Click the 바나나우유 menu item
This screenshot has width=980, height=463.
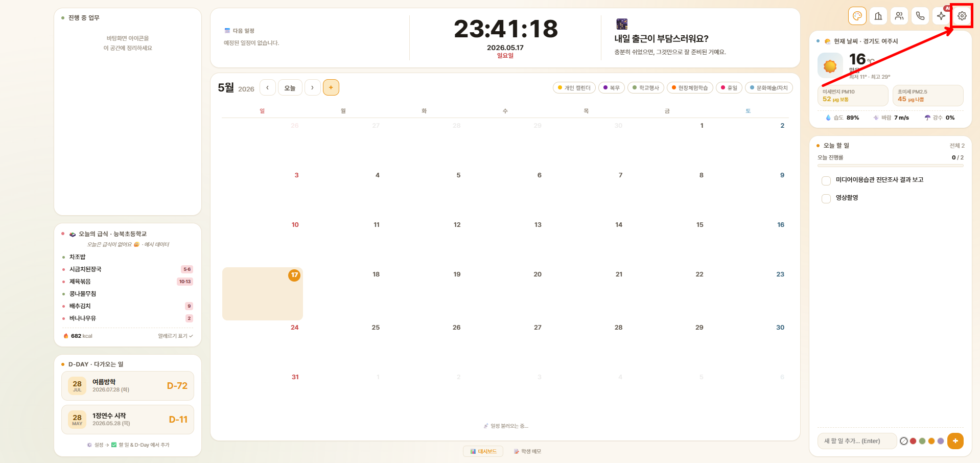pyautogui.click(x=83, y=318)
